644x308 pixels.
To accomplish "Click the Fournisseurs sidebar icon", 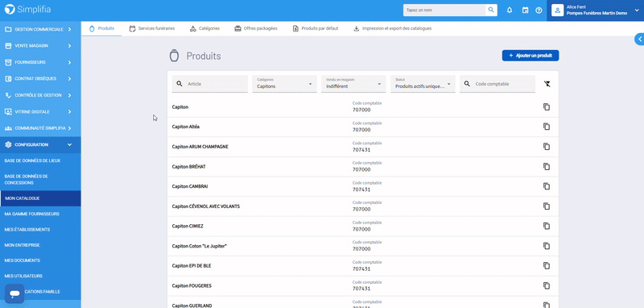I will click(8, 62).
